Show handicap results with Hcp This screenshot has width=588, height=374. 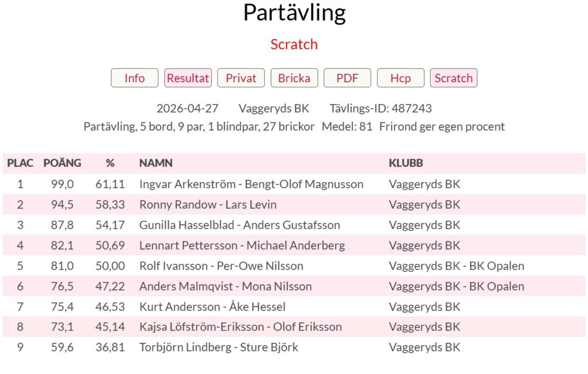coord(400,78)
